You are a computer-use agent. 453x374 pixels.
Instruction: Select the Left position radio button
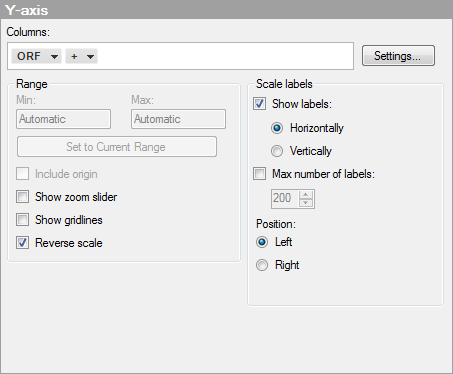[262, 242]
